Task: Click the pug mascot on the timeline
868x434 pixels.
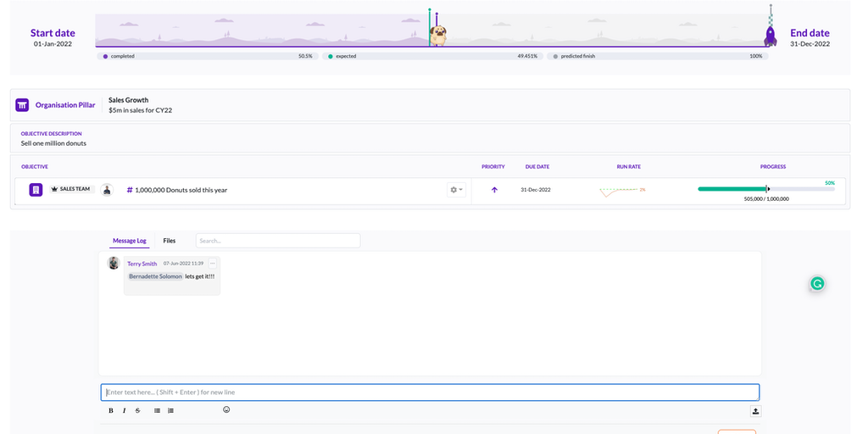Action: point(438,35)
